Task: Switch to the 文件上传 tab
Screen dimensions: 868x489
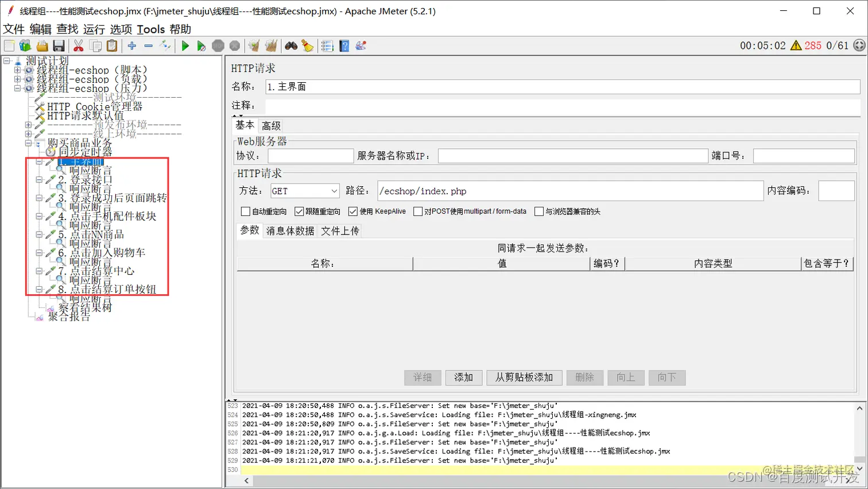Action: pyautogui.click(x=340, y=231)
